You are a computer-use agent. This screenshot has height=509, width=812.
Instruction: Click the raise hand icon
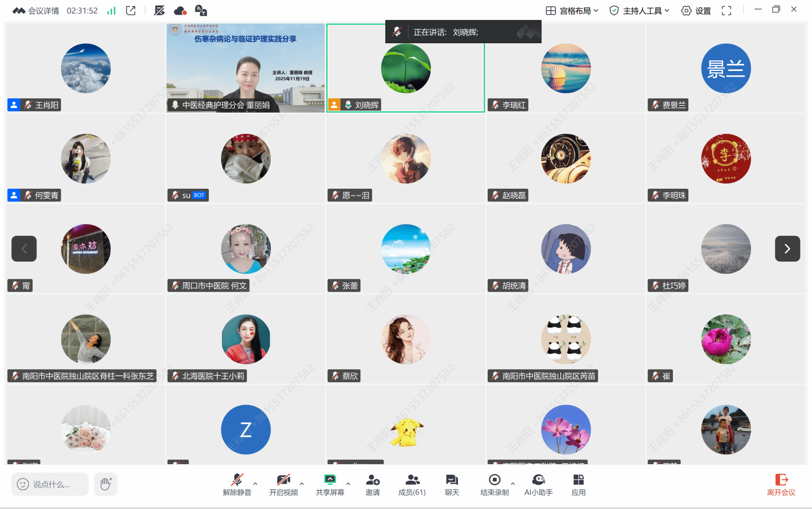105,484
